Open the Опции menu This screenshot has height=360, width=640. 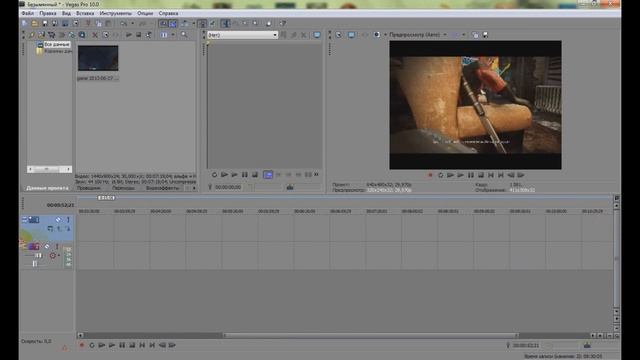tap(145, 13)
